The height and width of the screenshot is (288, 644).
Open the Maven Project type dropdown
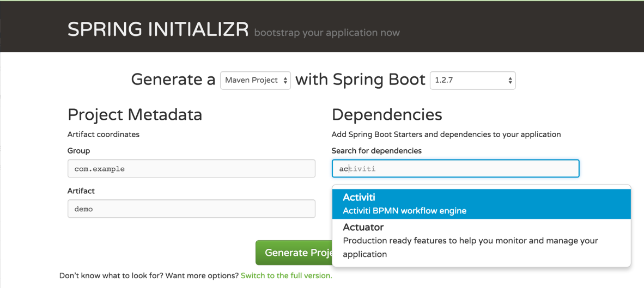tap(256, 81)
